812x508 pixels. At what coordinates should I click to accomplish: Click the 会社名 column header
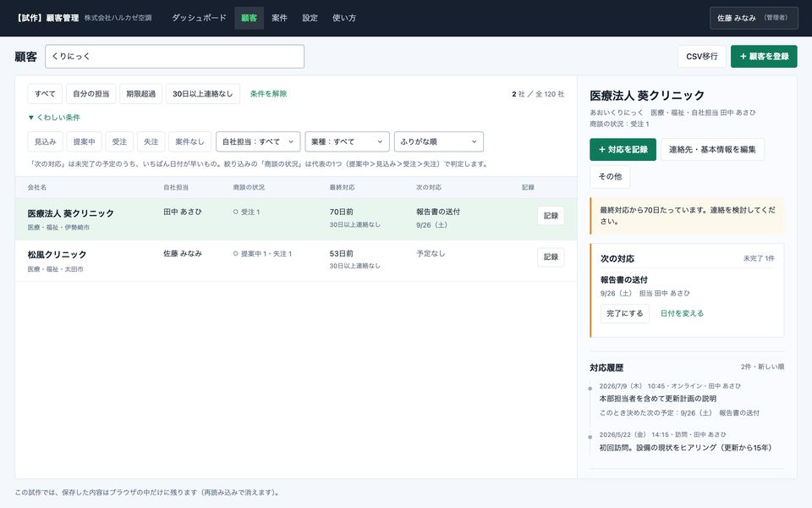[36, 187]
